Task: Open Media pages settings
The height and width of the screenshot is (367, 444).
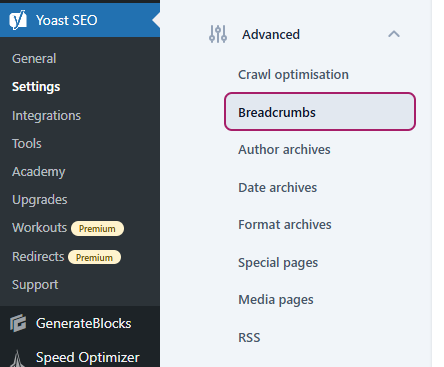Action: pyautogui.click(x=276, y=300)
